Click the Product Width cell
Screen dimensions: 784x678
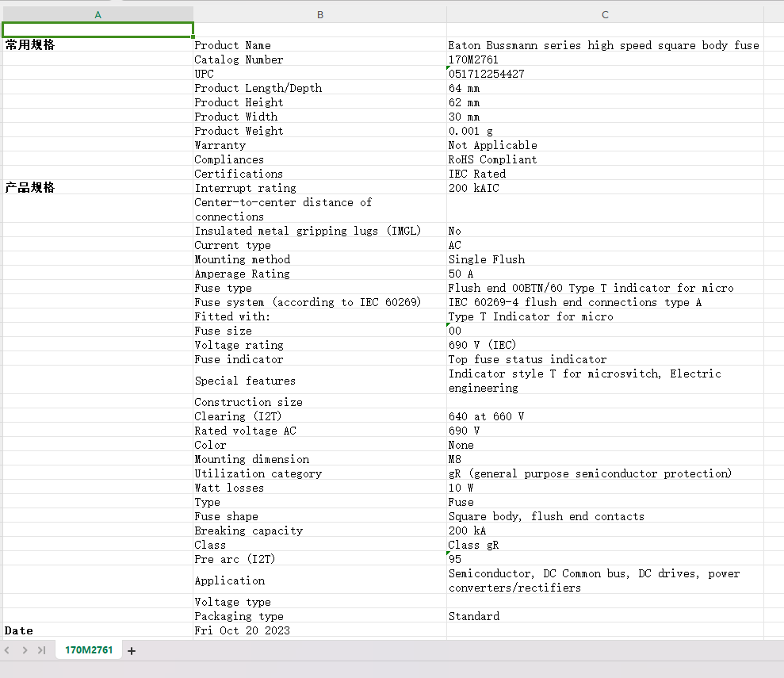point(320,117)
